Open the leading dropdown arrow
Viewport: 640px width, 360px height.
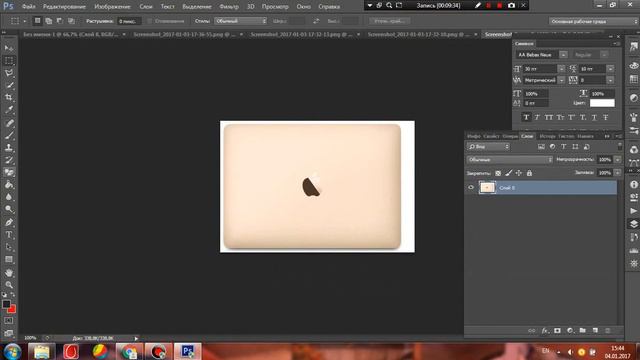point(610,69)
